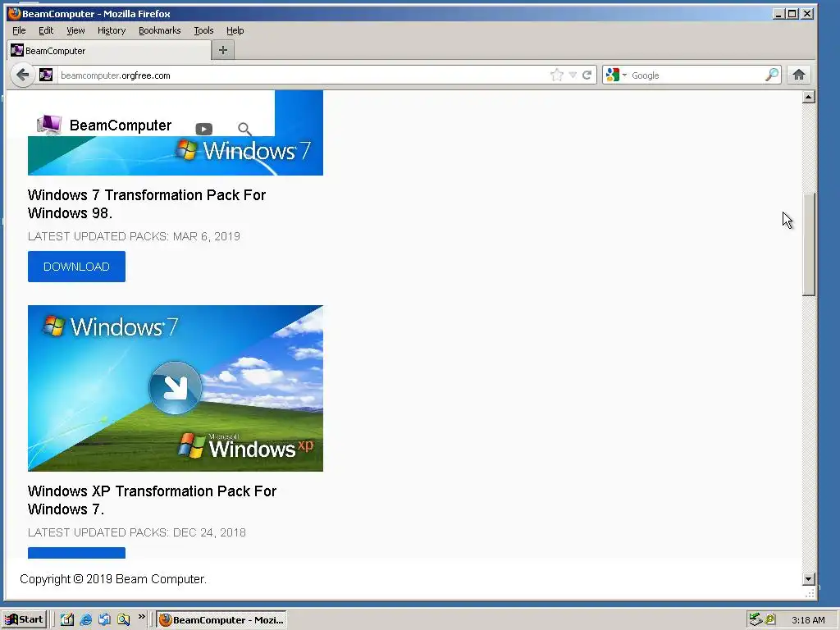The height and width of the screenshot is (630, 840).
Task: Expand the quick launch overflow chevron
Action: [141, 617]
